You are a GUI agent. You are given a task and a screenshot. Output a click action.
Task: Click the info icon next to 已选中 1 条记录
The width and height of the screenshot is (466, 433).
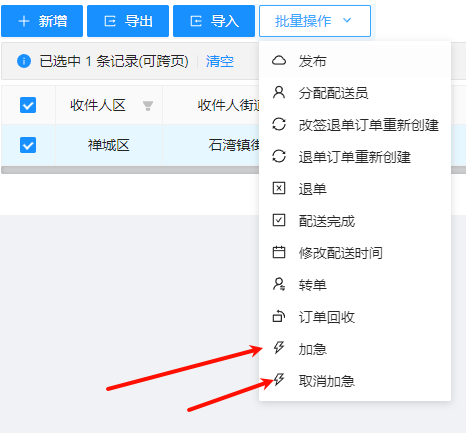pos(24,61)
